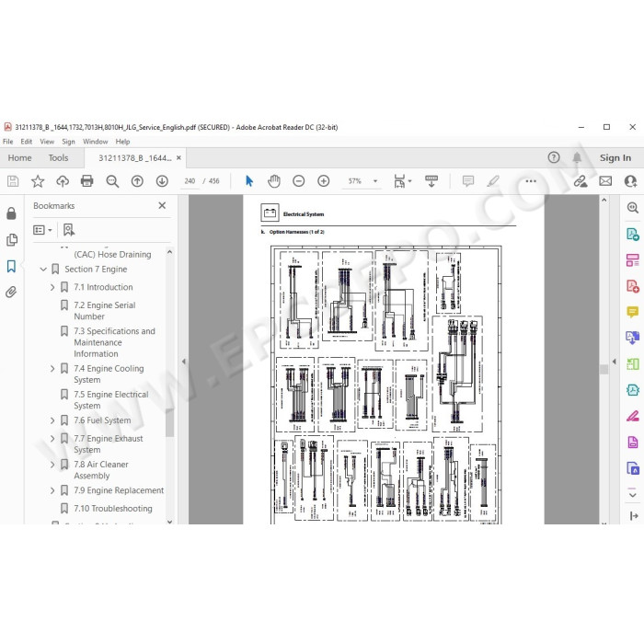
Task: Share a link to file icon
Action: (581, 181)
